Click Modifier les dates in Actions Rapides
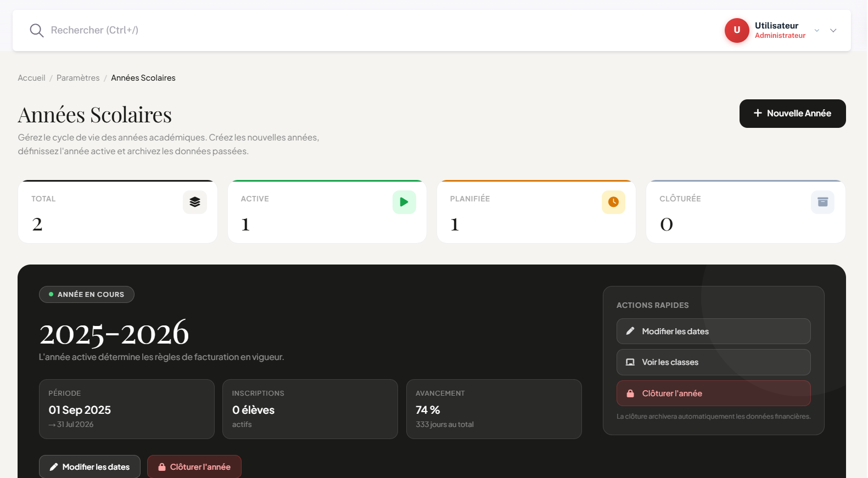The height and width of the screenshot is (478, 868). tap(713, 331)
